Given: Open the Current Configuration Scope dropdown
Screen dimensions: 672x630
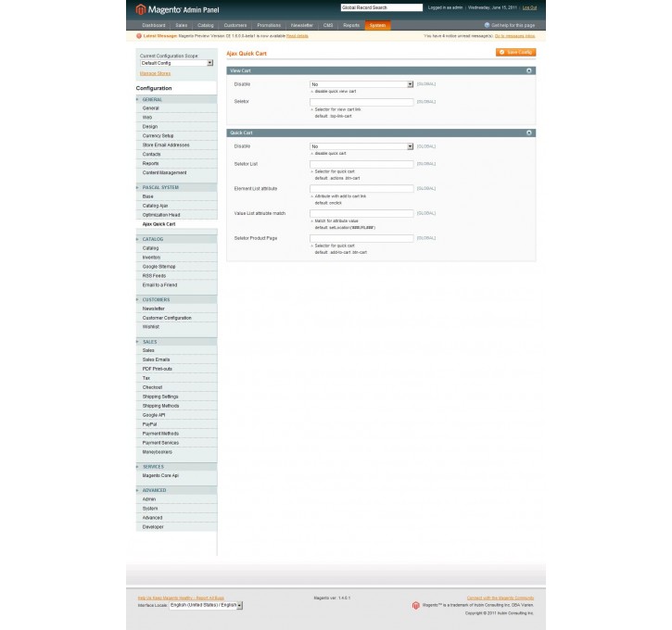Looking at the screenshot, I should tap(176, 63).
